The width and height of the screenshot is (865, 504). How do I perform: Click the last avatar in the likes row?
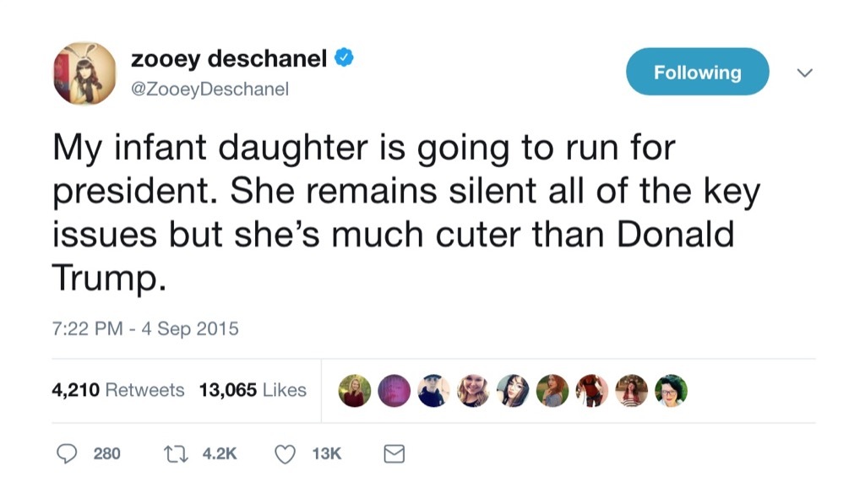click(x=670, y=390)
